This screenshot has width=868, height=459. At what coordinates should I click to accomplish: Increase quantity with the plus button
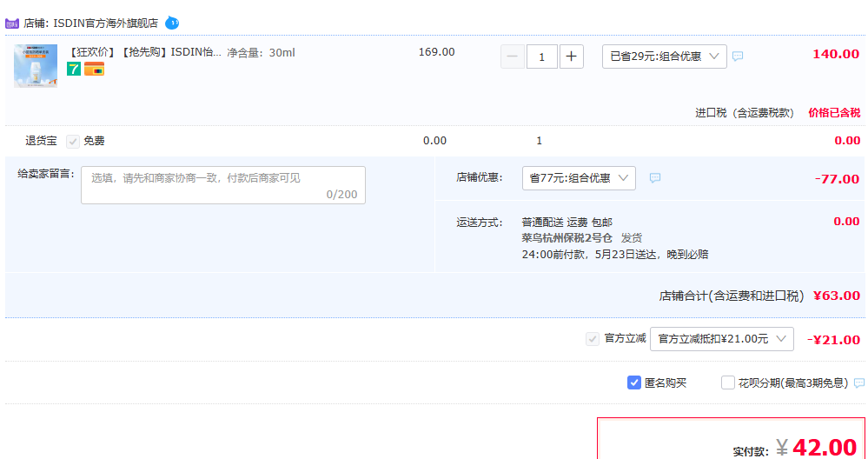(572, 57)
